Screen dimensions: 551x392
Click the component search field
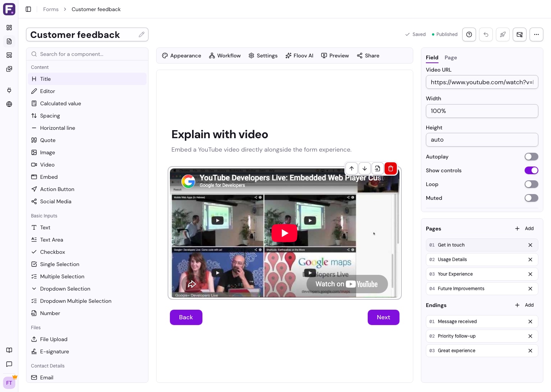click(x=87, y=54)
